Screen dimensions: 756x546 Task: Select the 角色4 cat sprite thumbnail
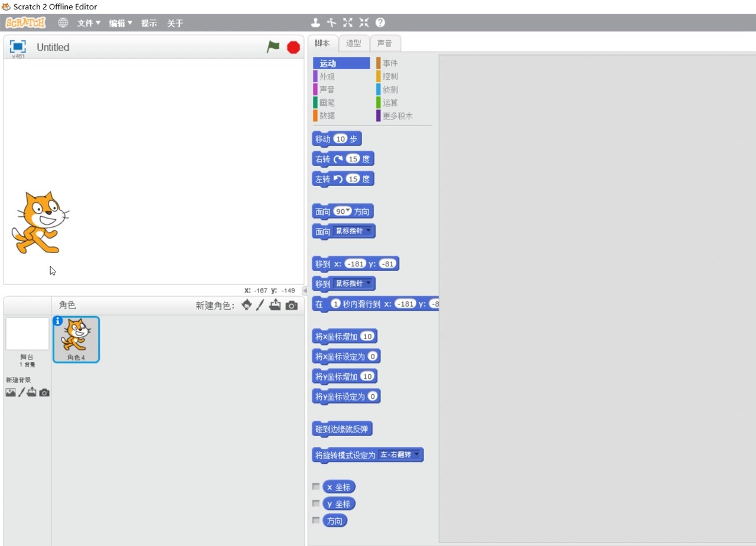76,339
